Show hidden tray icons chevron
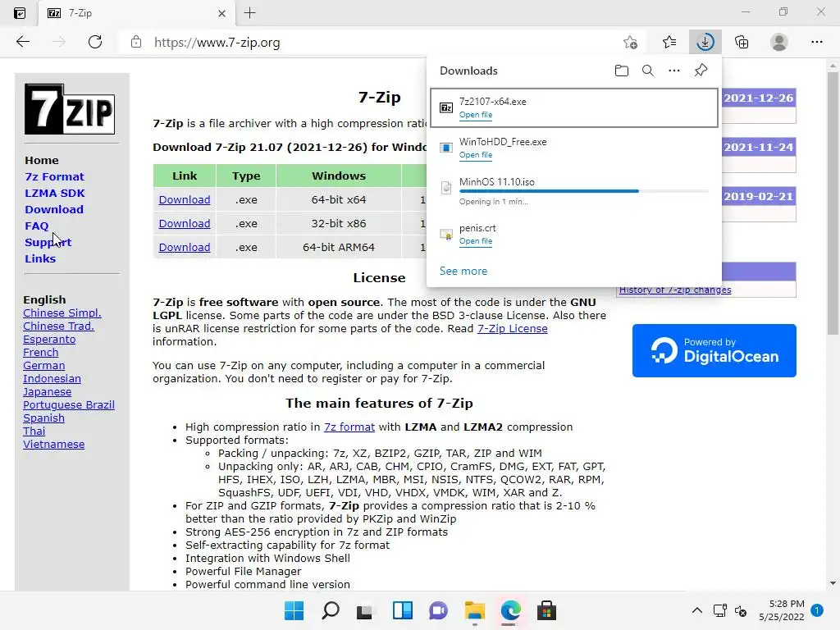 click(x=697, y=610)
